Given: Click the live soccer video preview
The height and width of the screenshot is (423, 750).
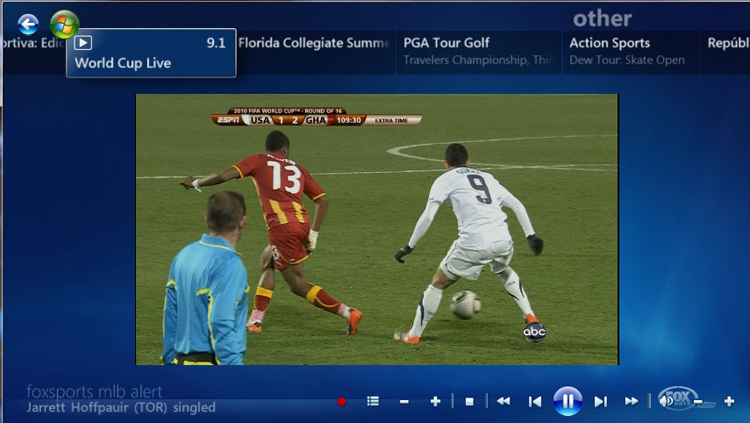Looking at the screenshot, I should pyautogui.click(x=376, y=229).
